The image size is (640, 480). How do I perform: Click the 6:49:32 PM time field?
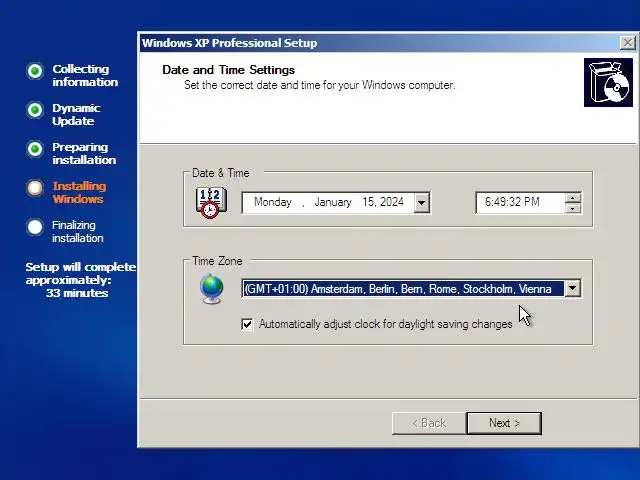(520, 202)
